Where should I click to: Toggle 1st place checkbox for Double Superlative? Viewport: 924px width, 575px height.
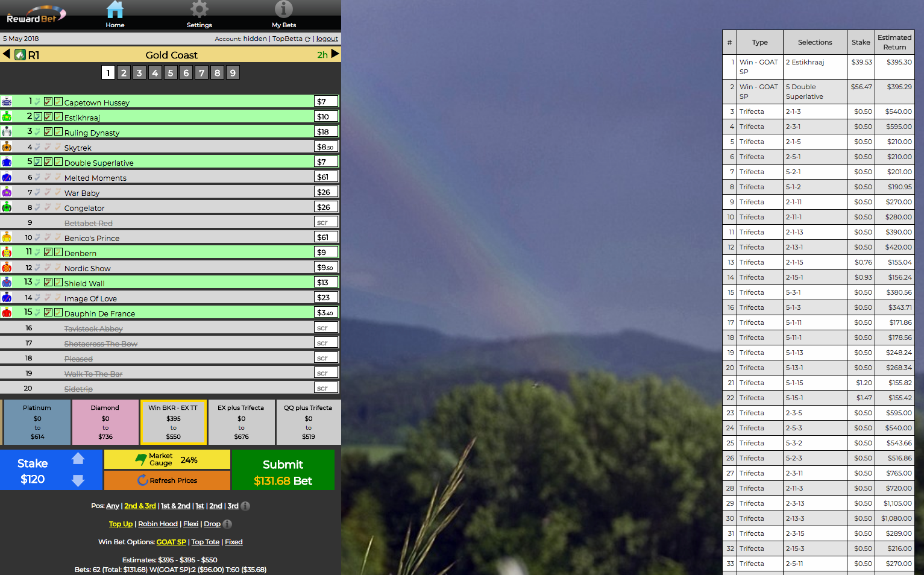38,162
